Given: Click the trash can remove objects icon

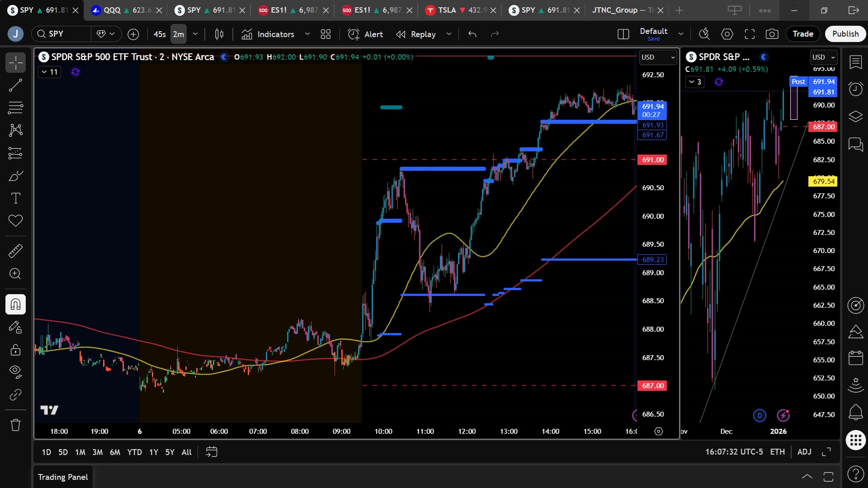Looking at the screenshot, I should coord(15,425).
